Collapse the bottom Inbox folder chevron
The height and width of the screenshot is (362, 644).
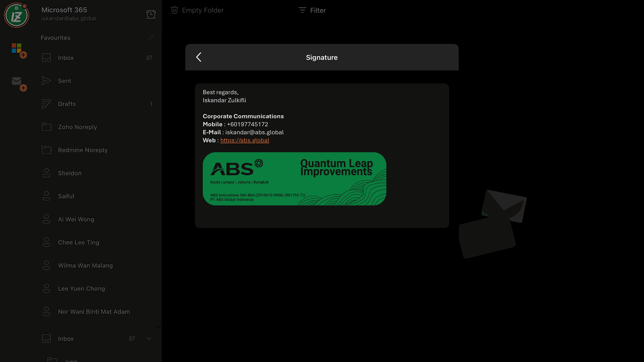149,339
